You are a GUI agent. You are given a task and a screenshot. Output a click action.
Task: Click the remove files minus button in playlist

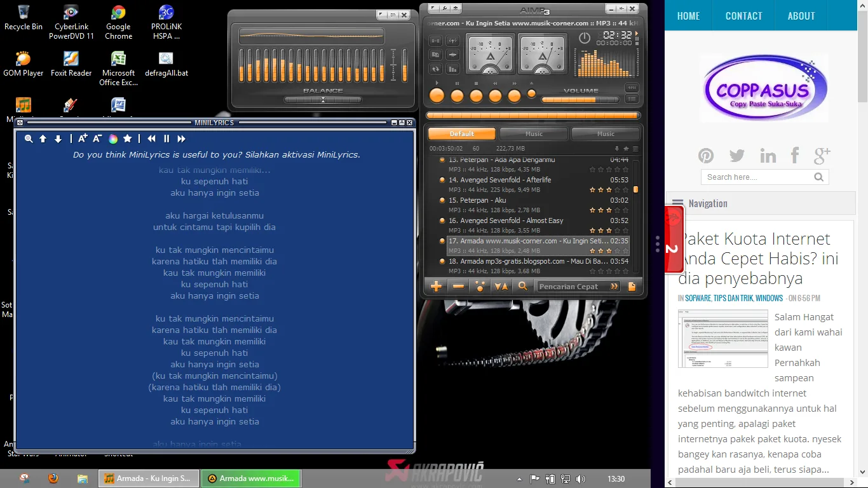point(458,287)
